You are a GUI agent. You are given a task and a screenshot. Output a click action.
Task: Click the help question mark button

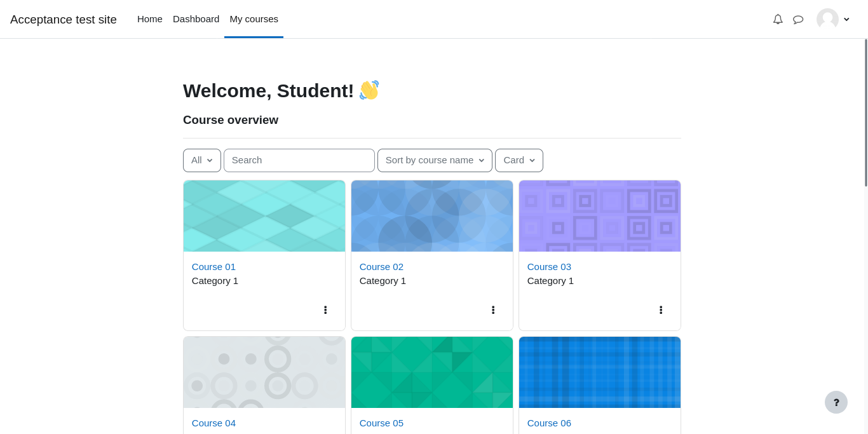point(836,402)
